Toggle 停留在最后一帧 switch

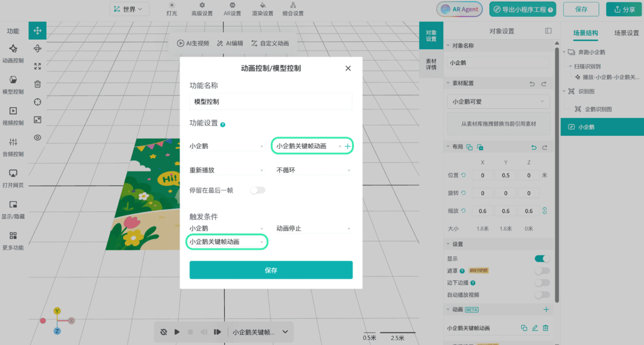258,190
